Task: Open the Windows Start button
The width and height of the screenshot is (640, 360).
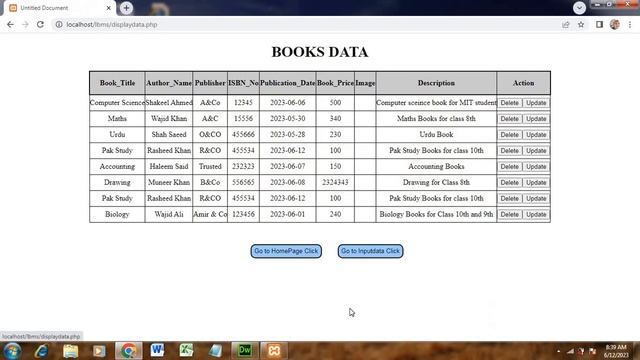Action: pos(12,351)
